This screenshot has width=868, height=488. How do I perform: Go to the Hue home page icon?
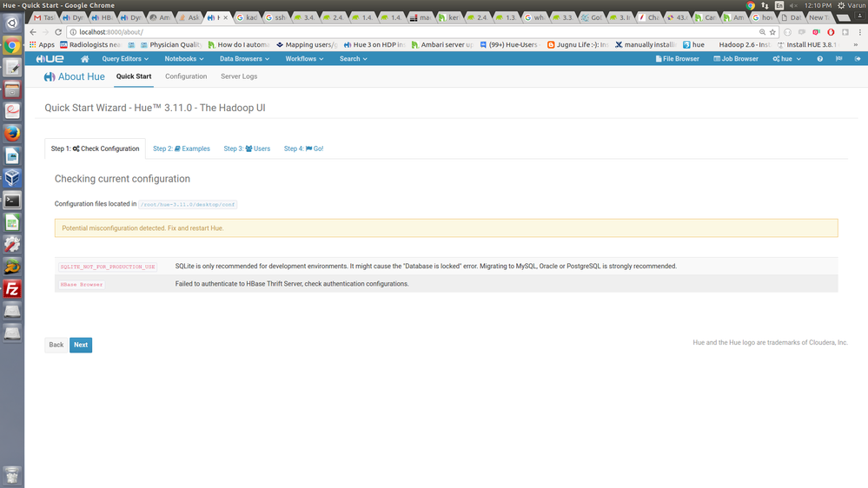click(x=84, y=59)
